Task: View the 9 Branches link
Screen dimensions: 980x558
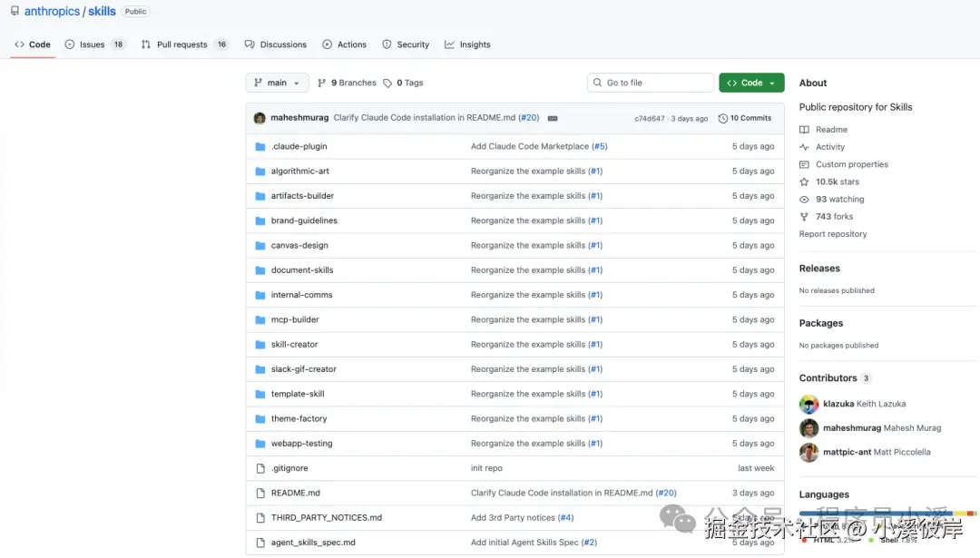Action: click(347, 83)
